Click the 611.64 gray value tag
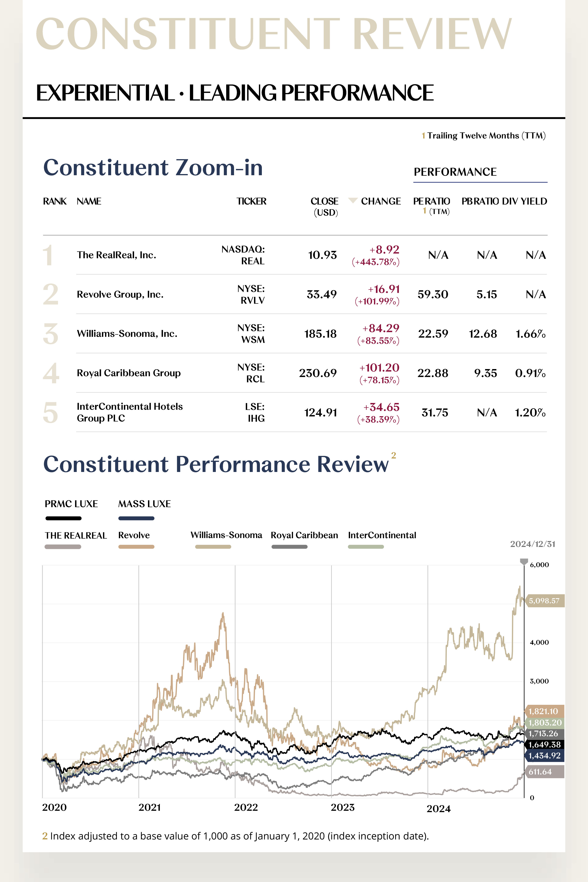Screen dimensions: 588x882 pyautogui.click(x=543, y=772)
